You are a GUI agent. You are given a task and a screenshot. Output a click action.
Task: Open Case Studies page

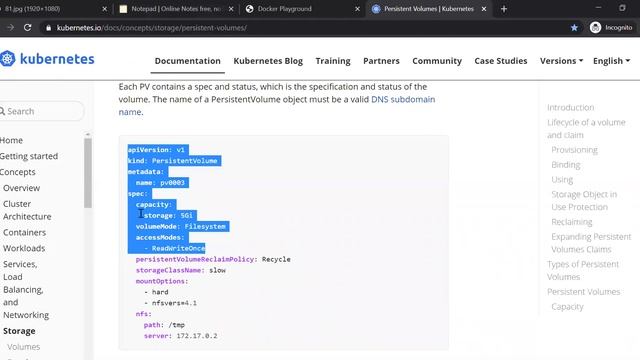pyautogui.click(x=500, y=61)
